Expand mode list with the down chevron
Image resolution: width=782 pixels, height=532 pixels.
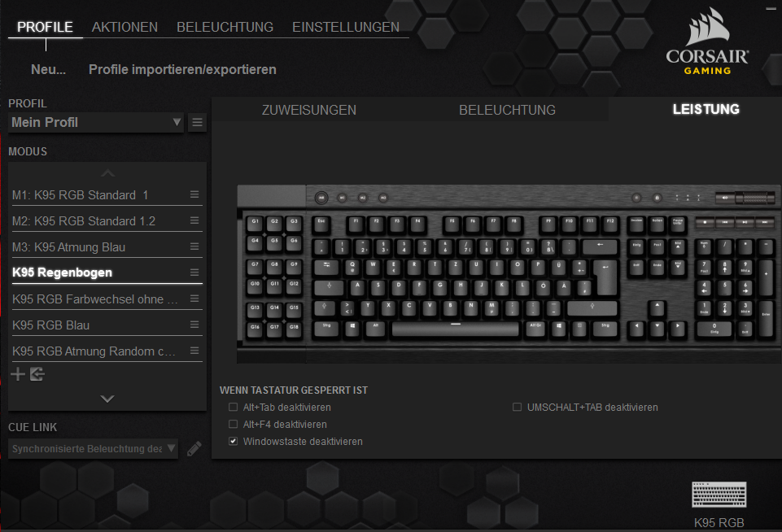[x=107, y=399]
